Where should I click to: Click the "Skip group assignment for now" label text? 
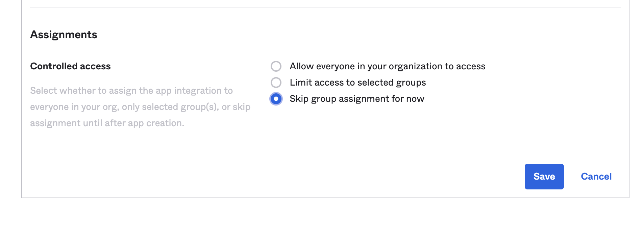pyautogui.click(x=357, y=99)
